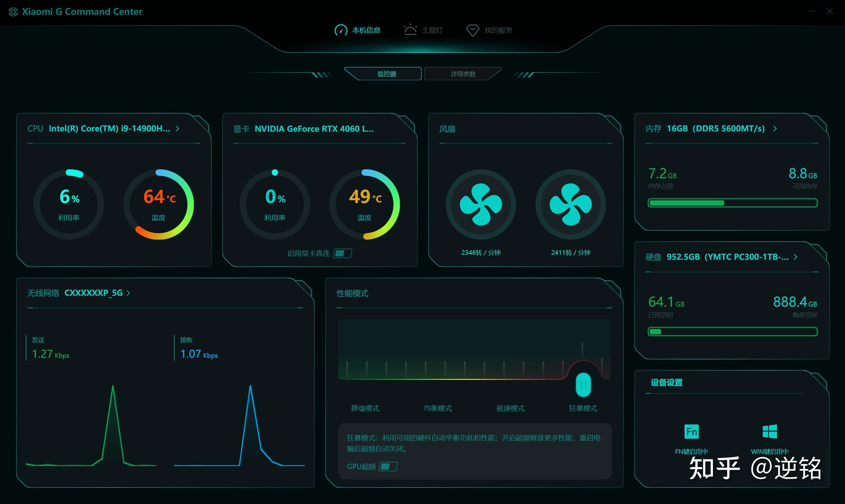Click the WIN键启用中 label
The image size is (845, 504).
pos(770,452)
